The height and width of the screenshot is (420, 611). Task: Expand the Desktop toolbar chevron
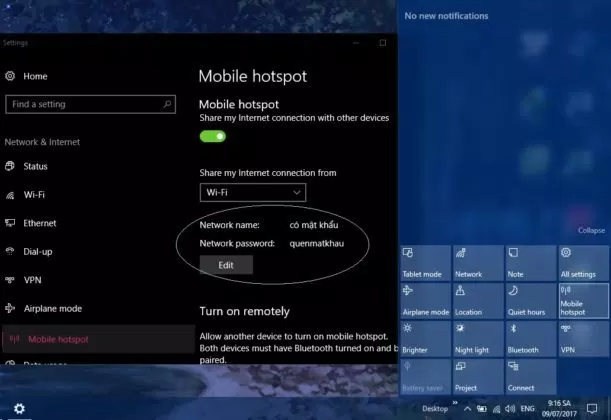pos(455,403)
